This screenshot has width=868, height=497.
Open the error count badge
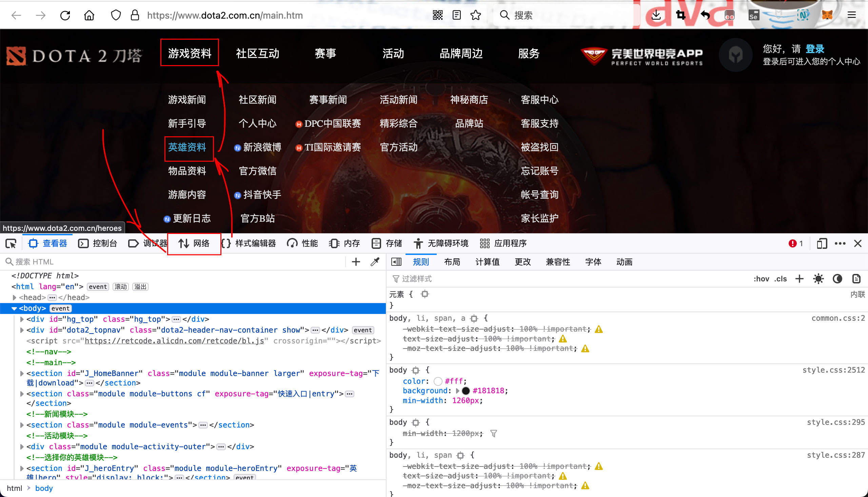click(x=796, y=243)
